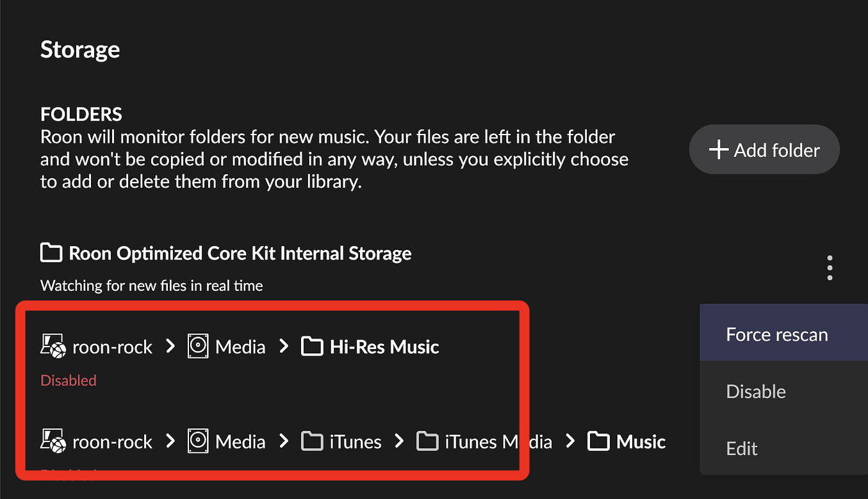Click the red Disabled status under Hi-Res Music
This screenshot has width=868, height=499.
69,380
